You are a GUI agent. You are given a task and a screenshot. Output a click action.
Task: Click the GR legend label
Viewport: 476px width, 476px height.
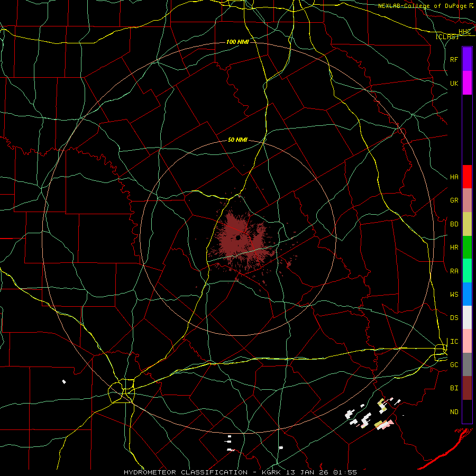click(x=454, y=200)
